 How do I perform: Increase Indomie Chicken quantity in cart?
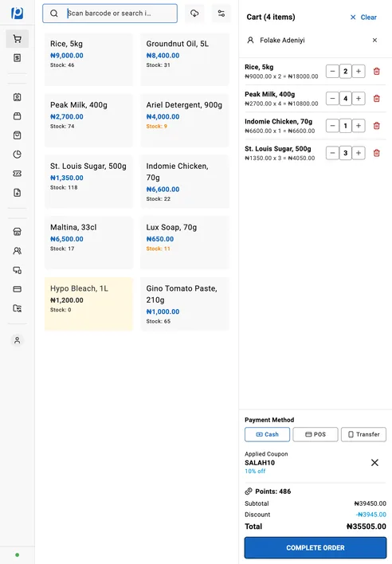359,126
